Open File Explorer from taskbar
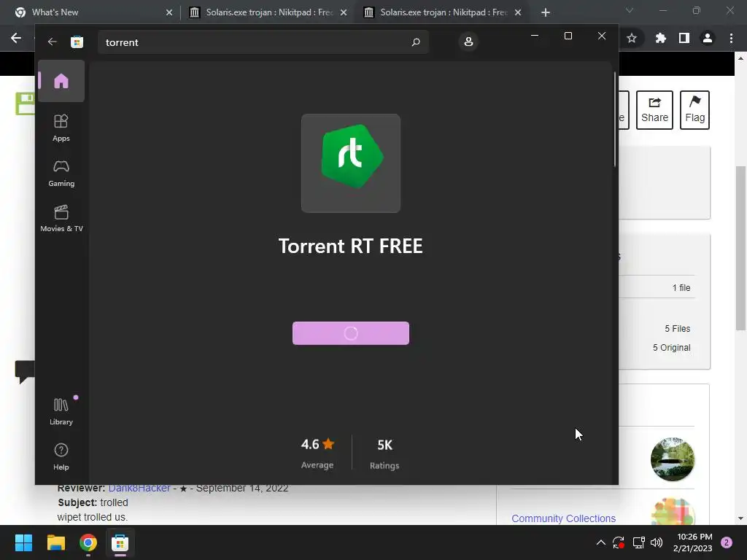The width and height of the screenshot is (747, 560). [55, 542]
